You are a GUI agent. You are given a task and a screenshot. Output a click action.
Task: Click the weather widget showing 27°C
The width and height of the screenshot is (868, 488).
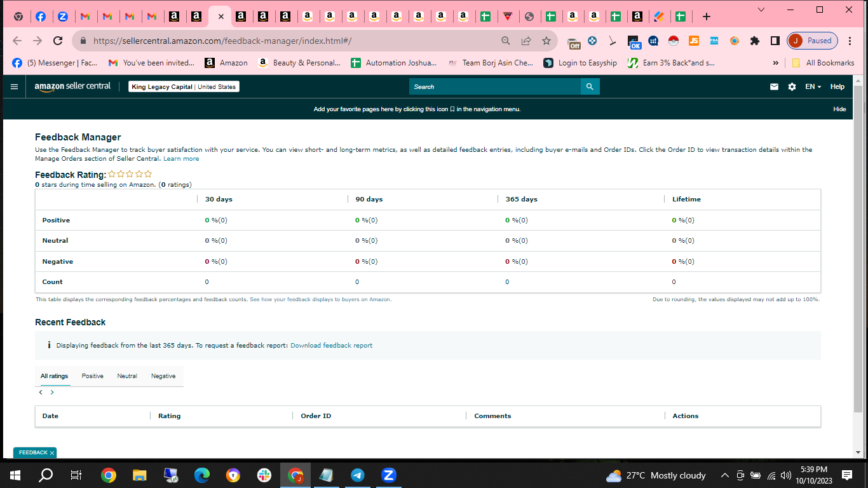point(656,475)
